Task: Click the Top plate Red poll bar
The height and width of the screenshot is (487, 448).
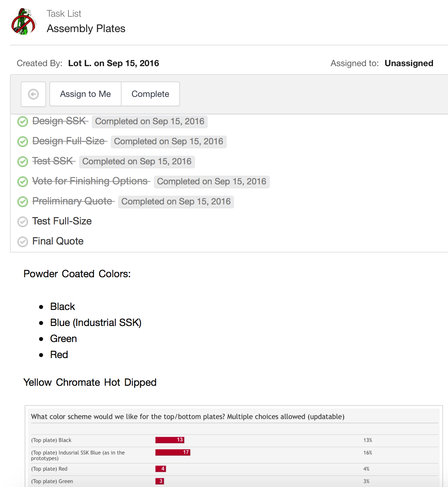Action: [161, 469]
